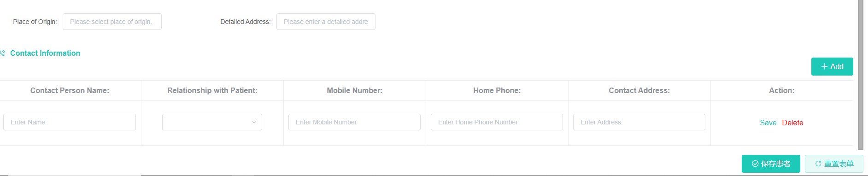Click the Enter Name input field
The height and width of the screenshot is (176, 868).
(70, 122)
